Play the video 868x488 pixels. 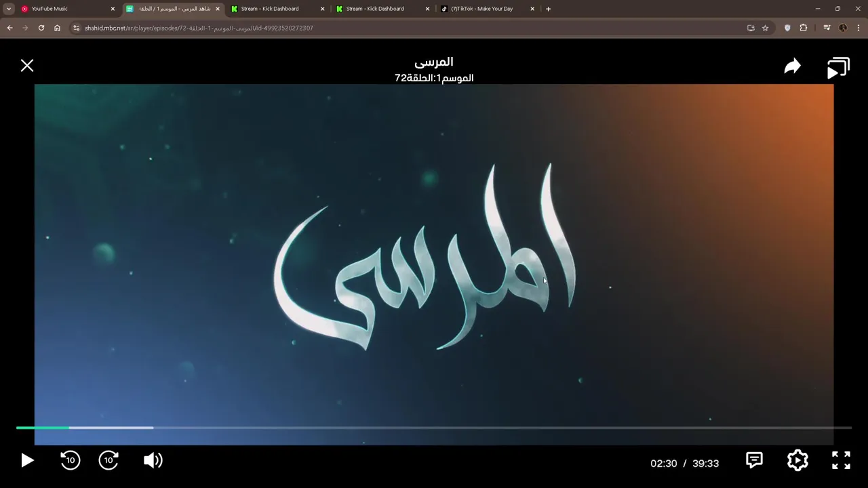click(x=27, y=461)
